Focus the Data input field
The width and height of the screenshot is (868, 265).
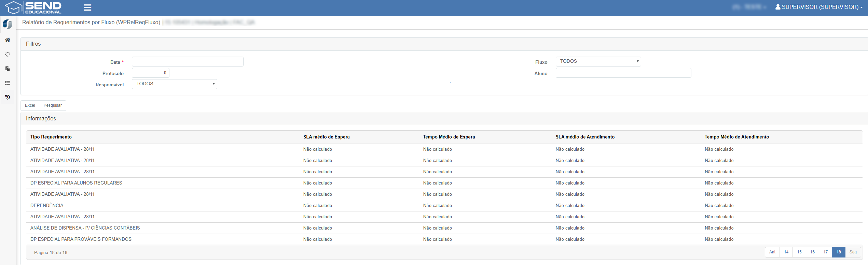pyautogui.click(x=188, y=61)
